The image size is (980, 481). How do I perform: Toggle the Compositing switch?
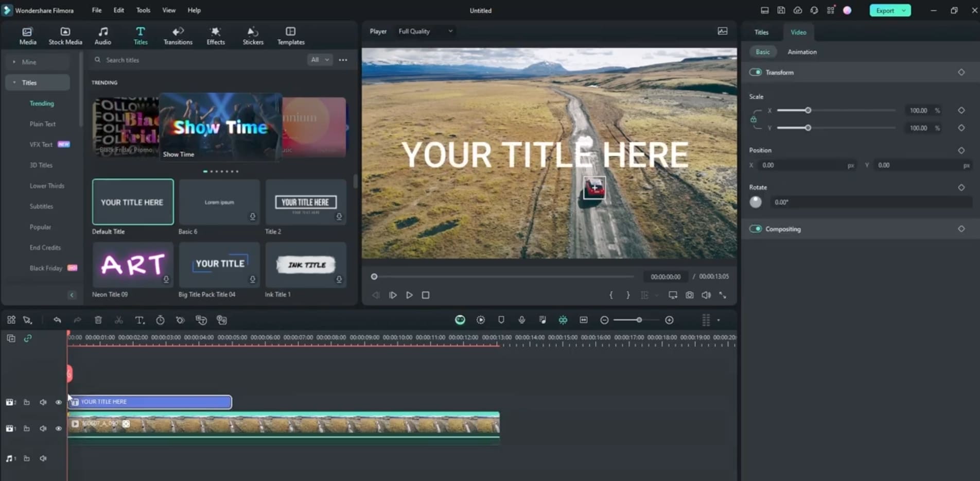[x=755, y=229]
